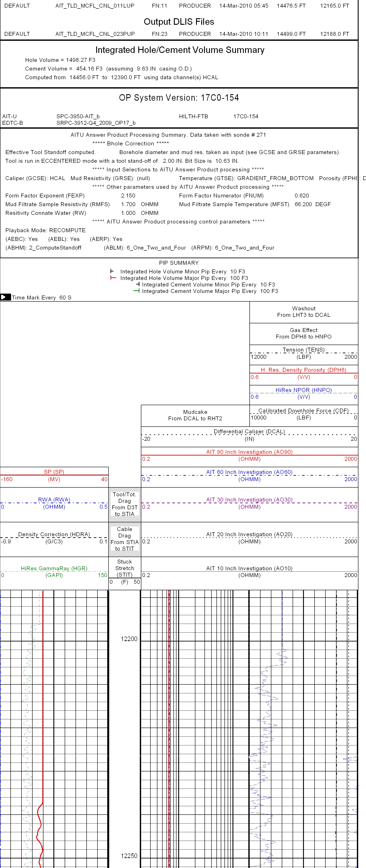Select "H. Res. Density Porosity (DPH8)" curve label

point(304,370)
